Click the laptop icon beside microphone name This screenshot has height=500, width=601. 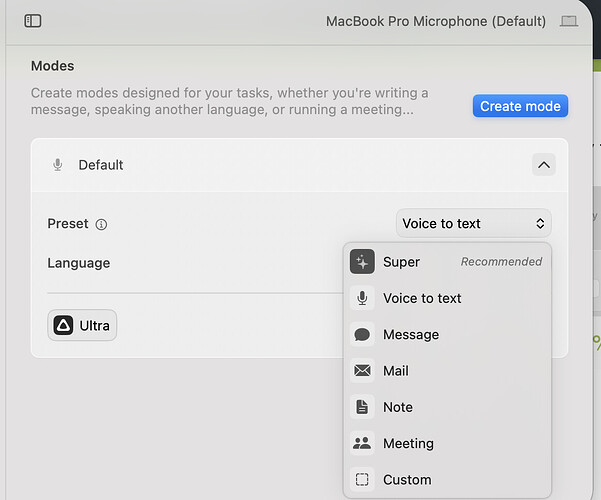tap(569, 21)
